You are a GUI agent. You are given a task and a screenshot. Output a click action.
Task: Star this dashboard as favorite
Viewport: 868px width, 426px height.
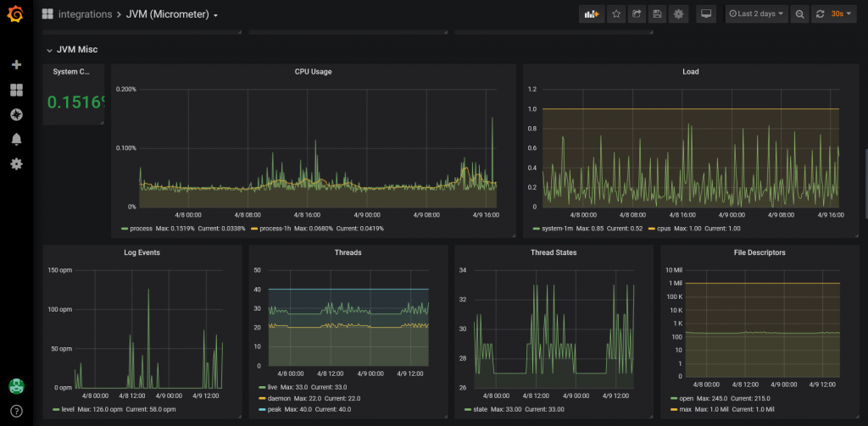(x=616, y=14)
